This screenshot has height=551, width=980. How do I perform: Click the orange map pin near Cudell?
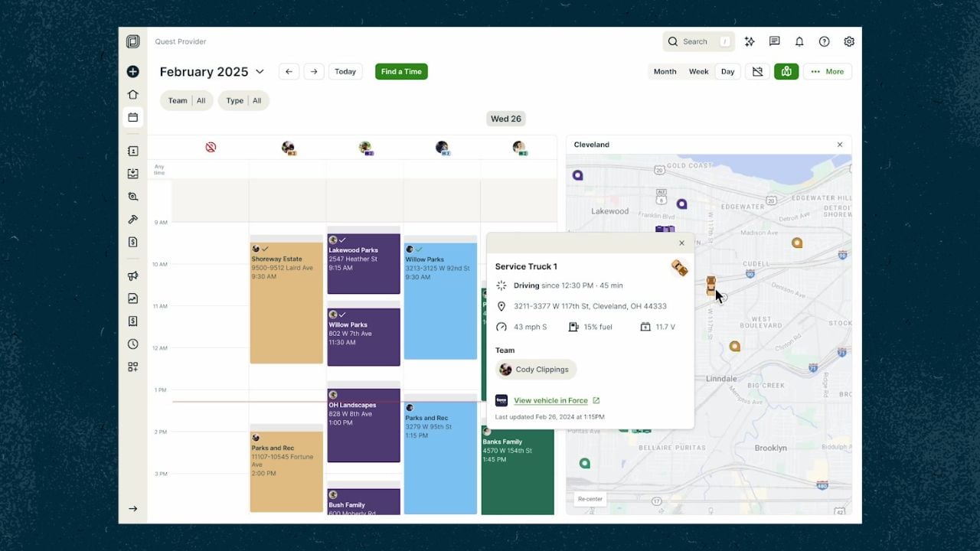pyautogui.click(x=797, y=243)
